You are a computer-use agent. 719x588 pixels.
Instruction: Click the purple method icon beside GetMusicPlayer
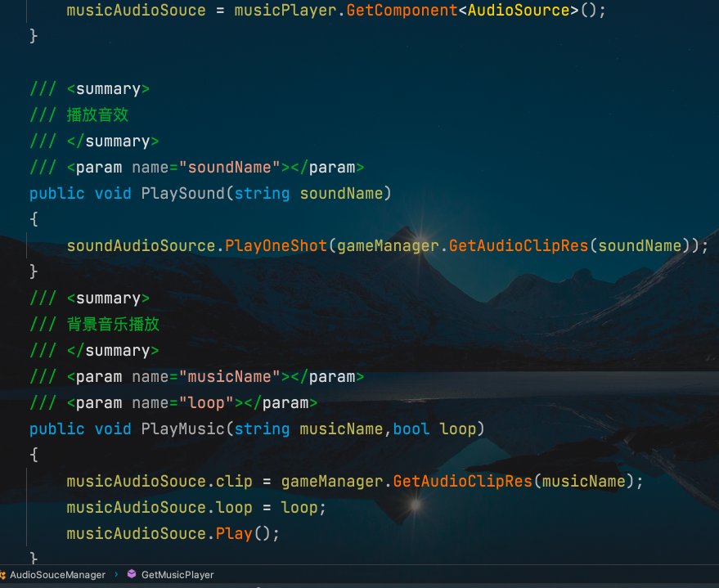point(132,574)
